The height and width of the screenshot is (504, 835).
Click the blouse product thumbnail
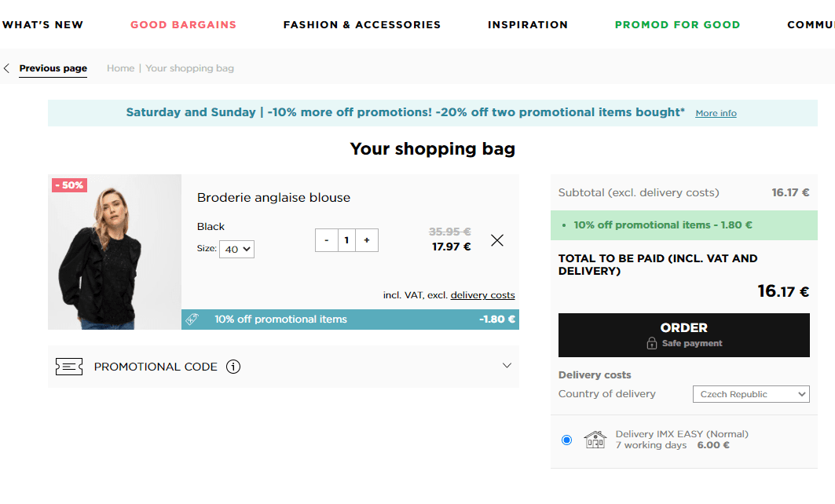pos(115,252)
